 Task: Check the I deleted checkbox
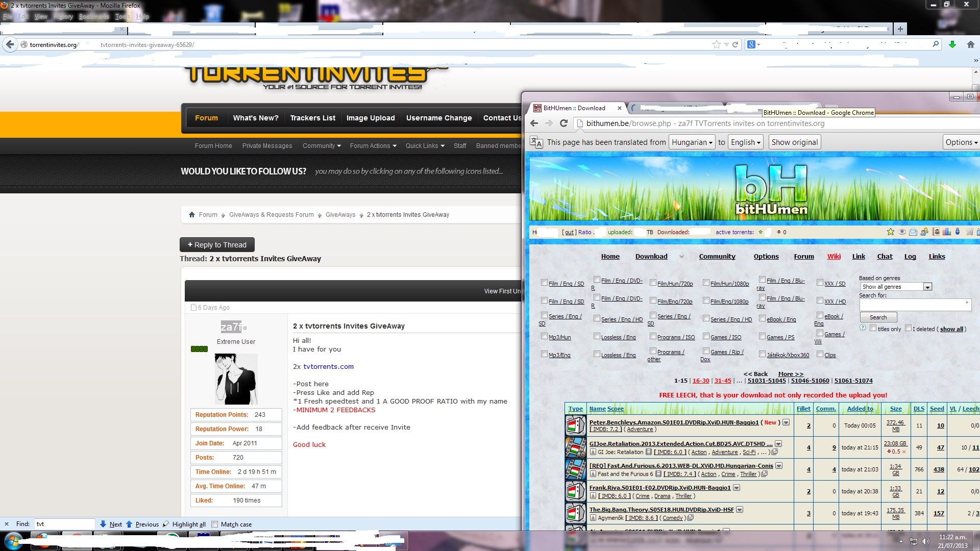point(908,328)
